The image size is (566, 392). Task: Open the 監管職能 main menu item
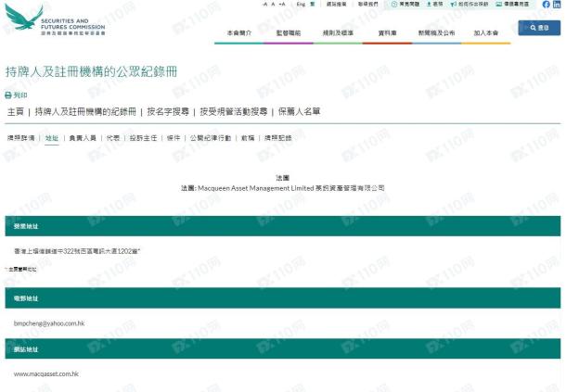point(288,32)
